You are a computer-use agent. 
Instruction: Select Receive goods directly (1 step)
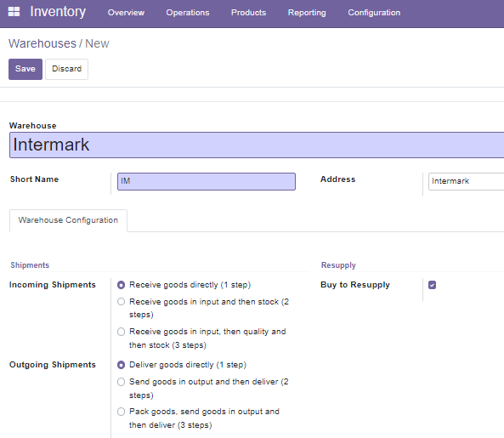coord(121,285)
